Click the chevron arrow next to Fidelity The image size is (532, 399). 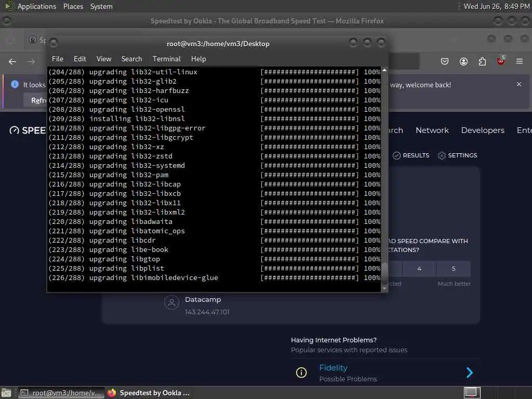[470, 373]
